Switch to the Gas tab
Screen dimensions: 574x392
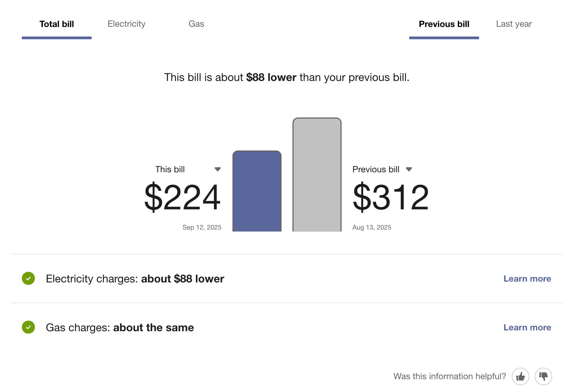(x=196, y=24)
